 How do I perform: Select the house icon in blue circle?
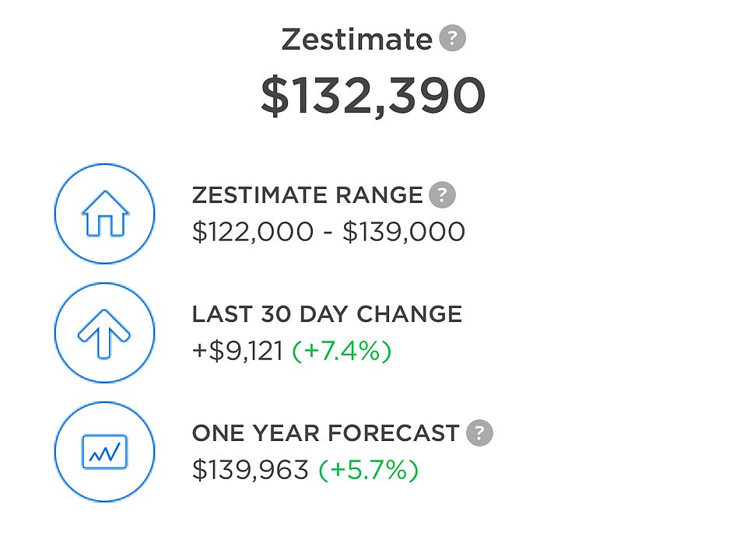104,213
